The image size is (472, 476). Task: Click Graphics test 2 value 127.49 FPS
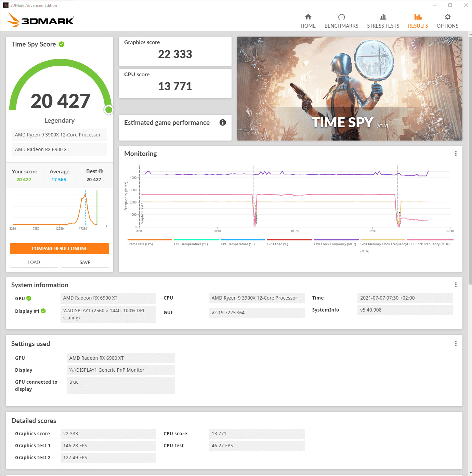coord(108,458)
